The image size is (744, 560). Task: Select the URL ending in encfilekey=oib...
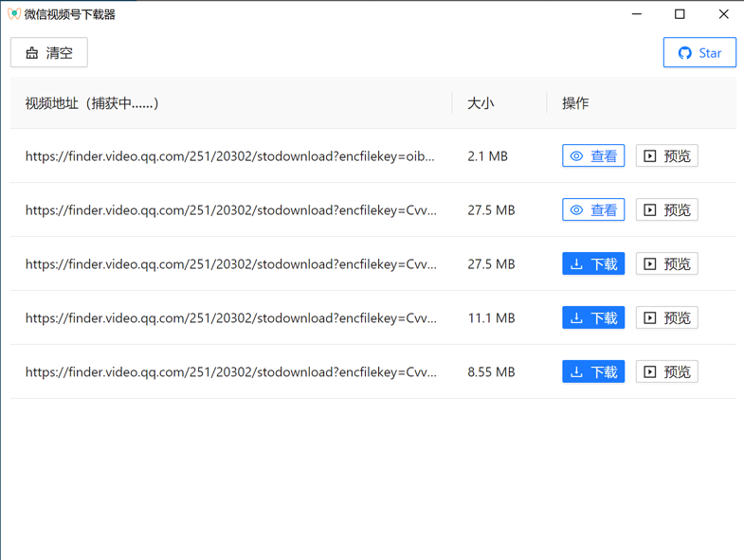230,156
